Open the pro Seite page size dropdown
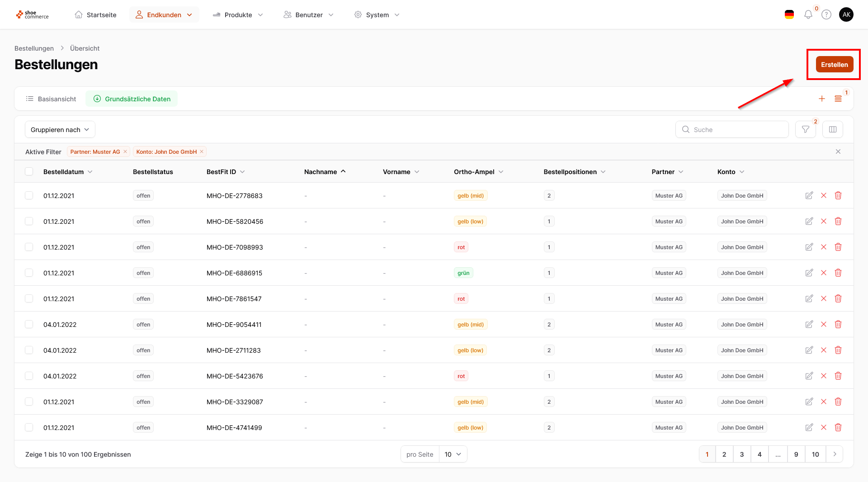 coord(452,454)
